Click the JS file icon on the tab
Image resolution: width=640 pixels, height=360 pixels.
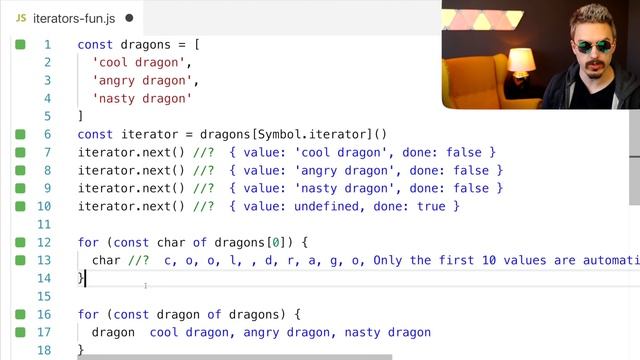click(21, 18)
